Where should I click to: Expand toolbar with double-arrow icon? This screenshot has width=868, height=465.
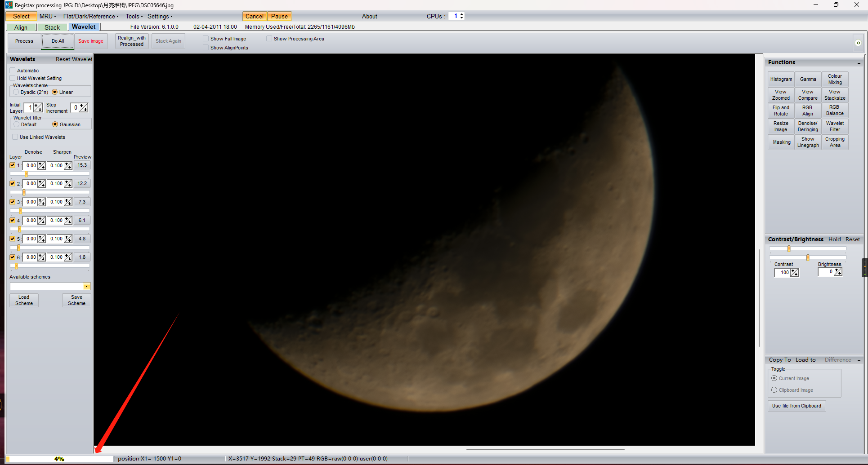tap(858, 43)
